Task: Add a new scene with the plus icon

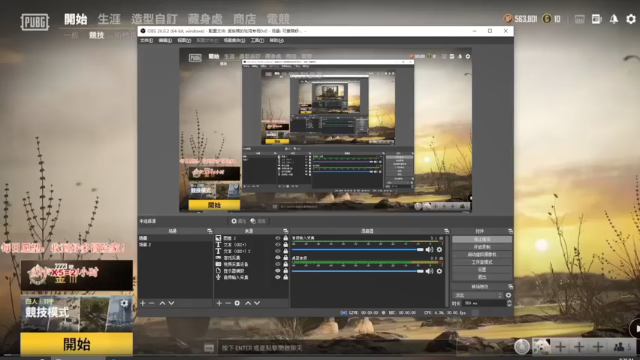Action: [x=142, y=303]
